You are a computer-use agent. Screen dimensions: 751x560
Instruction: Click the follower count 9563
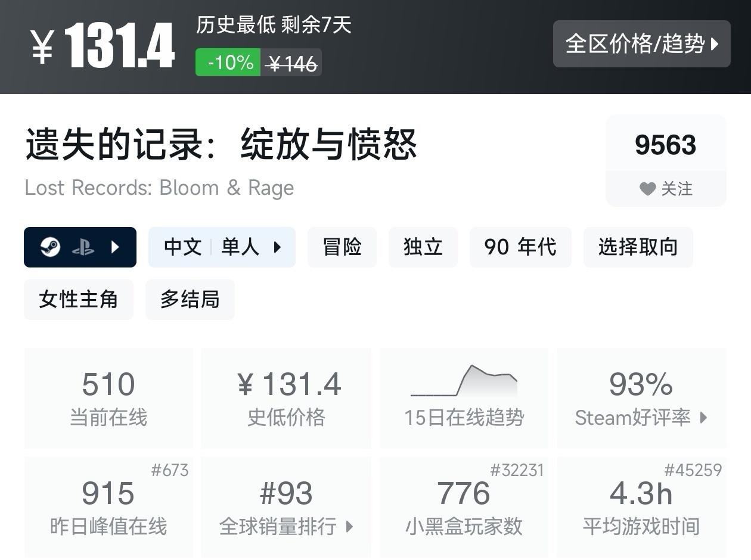tap(666, 143)
